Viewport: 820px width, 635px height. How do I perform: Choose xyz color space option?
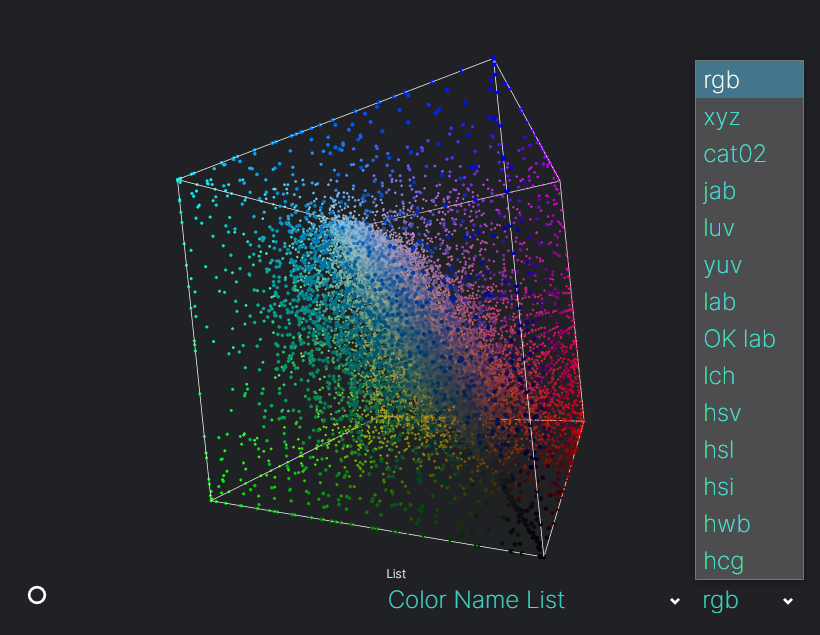[749, 117]
